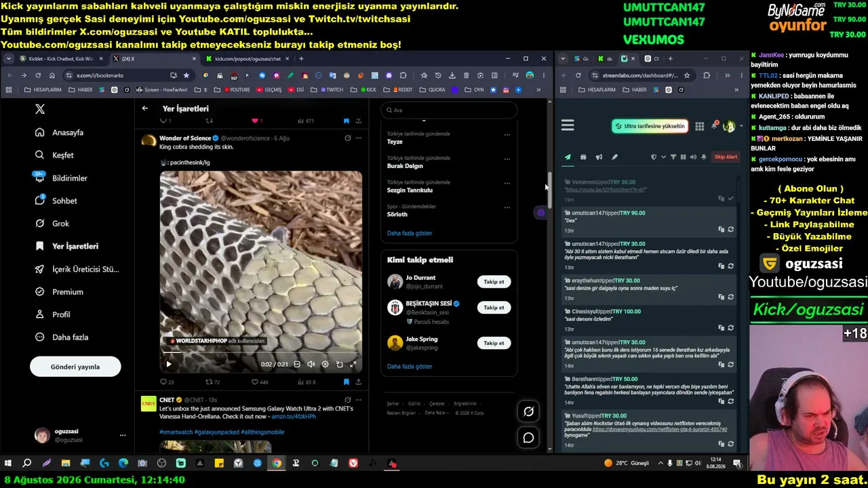Open the #smartwatch hashtag

coord(176,432)
